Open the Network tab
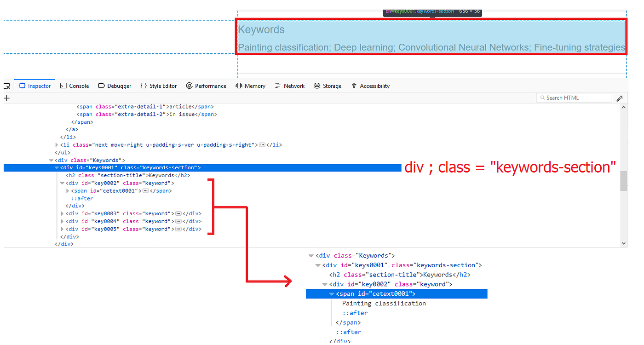 [x=290, y=86]
